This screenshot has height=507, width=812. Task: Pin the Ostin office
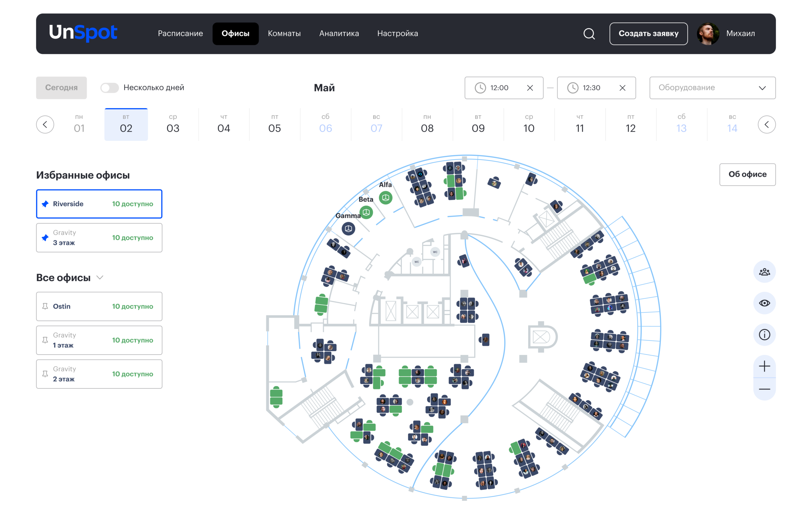tap(45, 306)
